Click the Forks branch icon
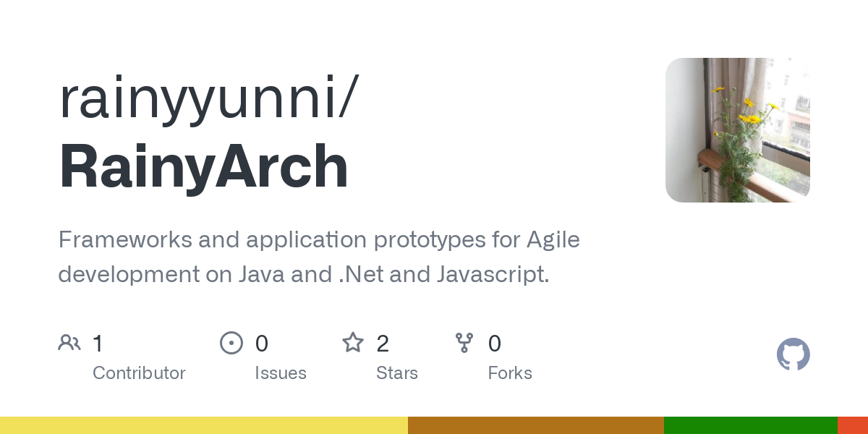This screenshot has height=434, width=868. [464, 343]
